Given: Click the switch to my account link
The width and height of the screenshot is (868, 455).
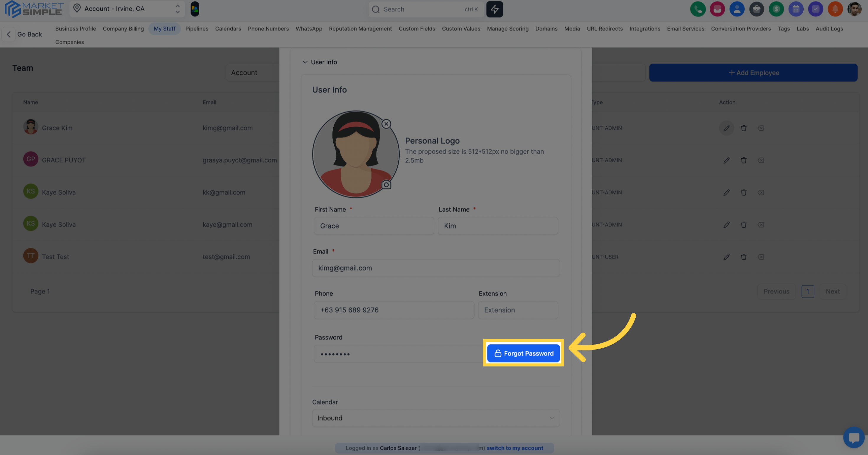Looking at the screenshot, I should [x=515, y=448].
